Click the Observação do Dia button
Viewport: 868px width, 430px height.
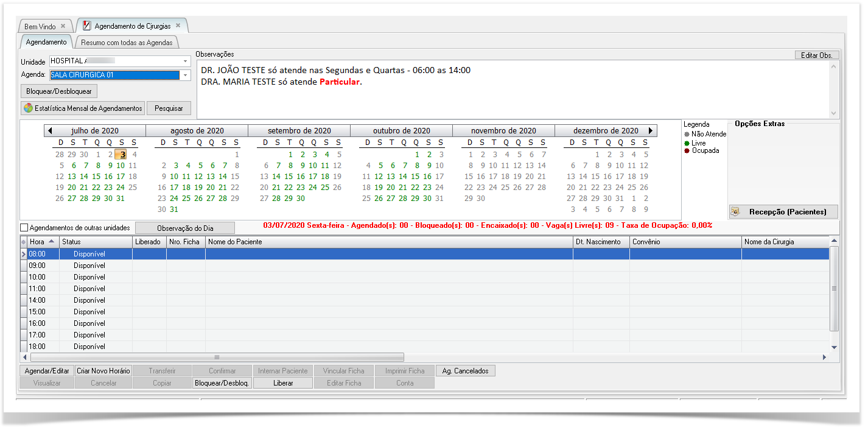click(x=185, y=228)
